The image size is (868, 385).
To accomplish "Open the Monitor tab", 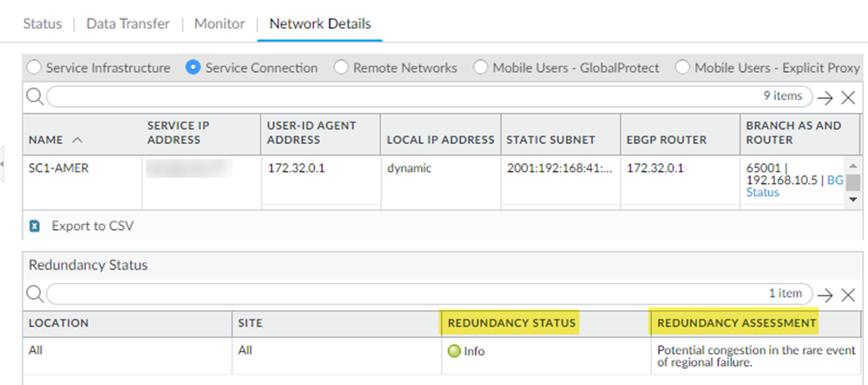I will point(219,23).
